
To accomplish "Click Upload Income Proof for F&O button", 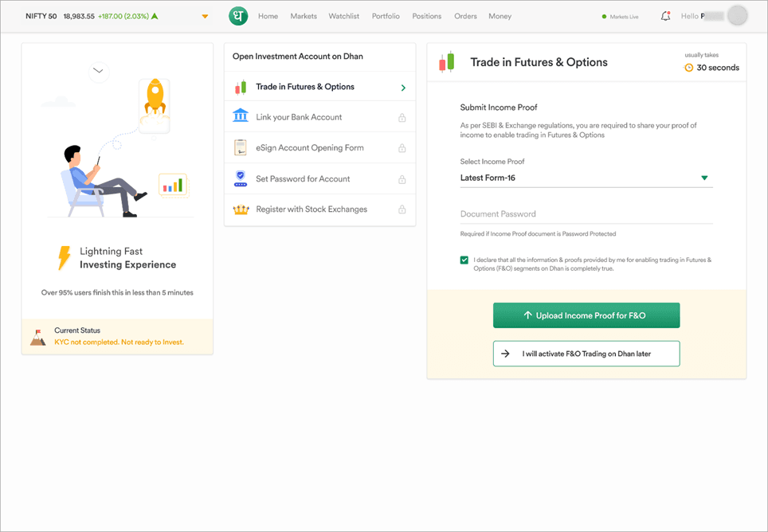I will [x=586, y=315].
